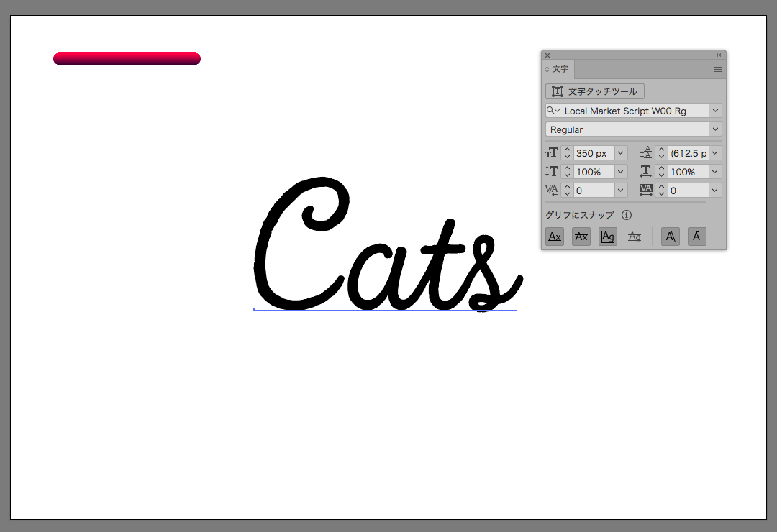Toggle baseline glyph snap (Ax)

[555, 237]
